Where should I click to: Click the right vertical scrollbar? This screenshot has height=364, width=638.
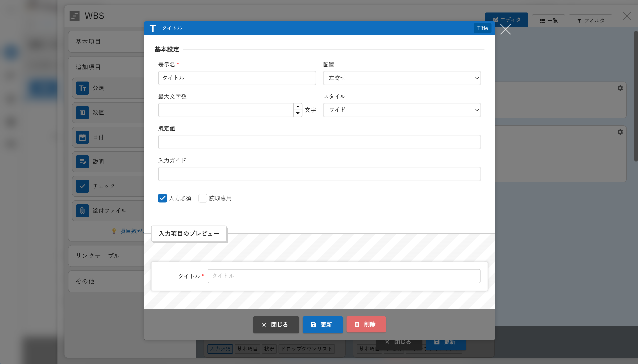tap(636, 96)
